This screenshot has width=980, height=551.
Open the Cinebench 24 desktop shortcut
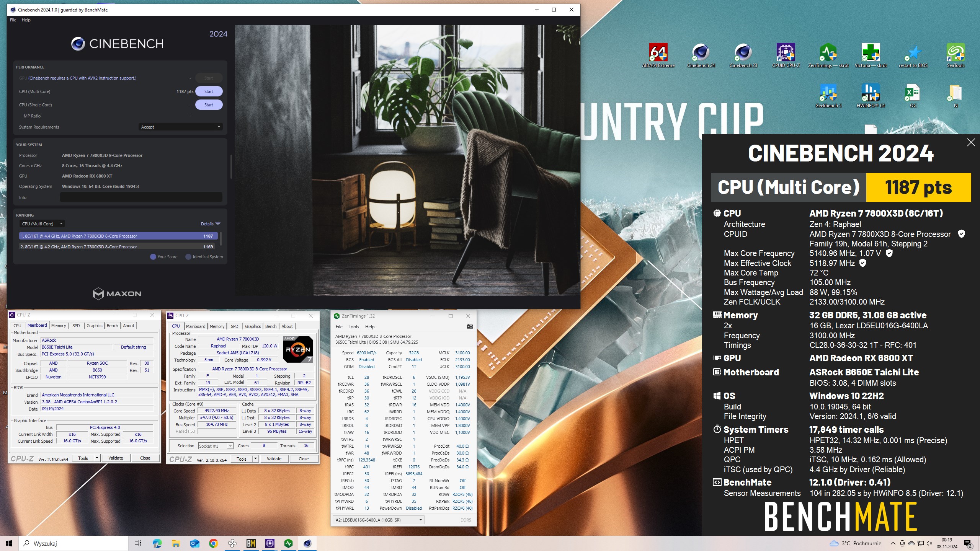pyautogui.click(x=701, y=55)
